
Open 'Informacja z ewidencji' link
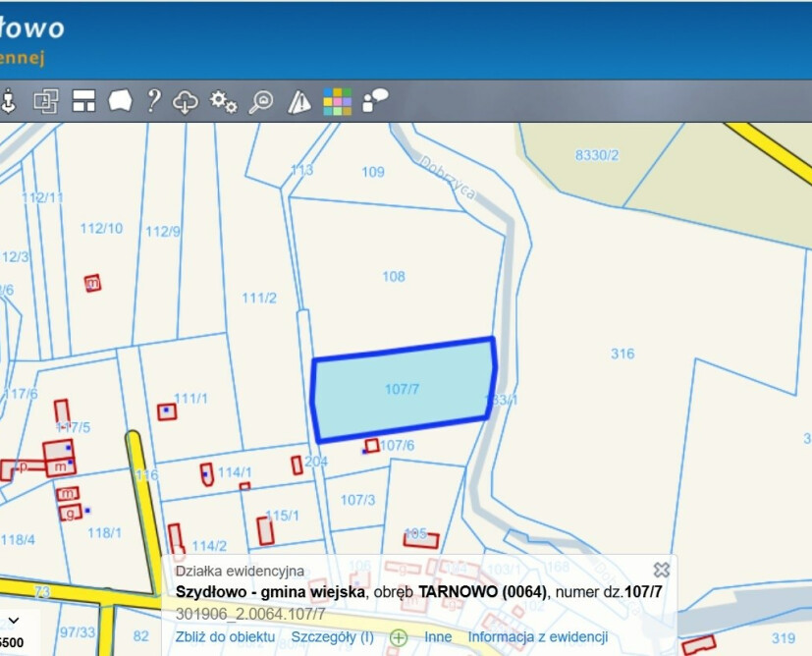(x=537, y=636)
